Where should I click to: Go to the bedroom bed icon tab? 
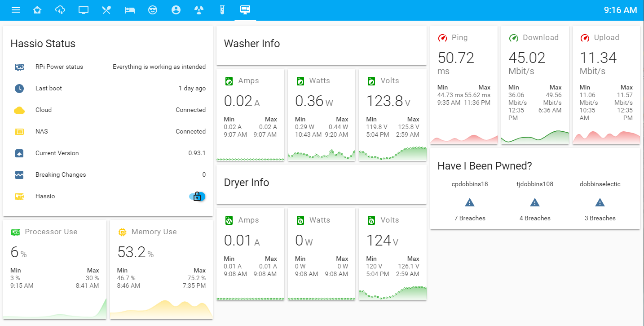[130, 10]
